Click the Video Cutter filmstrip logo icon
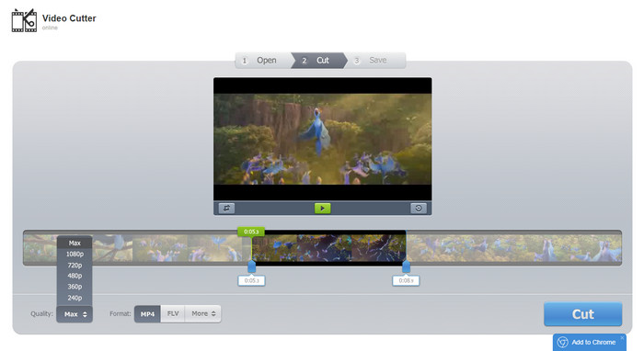The image size is (644, 351). [24, 20]
